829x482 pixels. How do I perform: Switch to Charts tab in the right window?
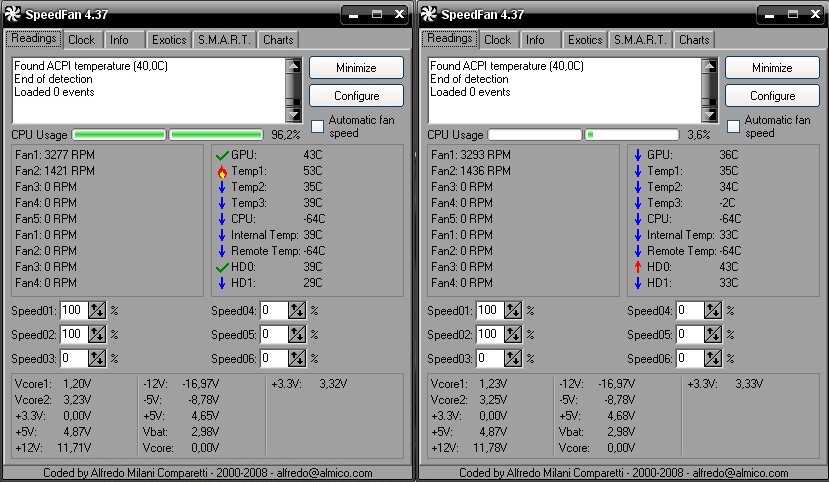[x=694, y=40]
